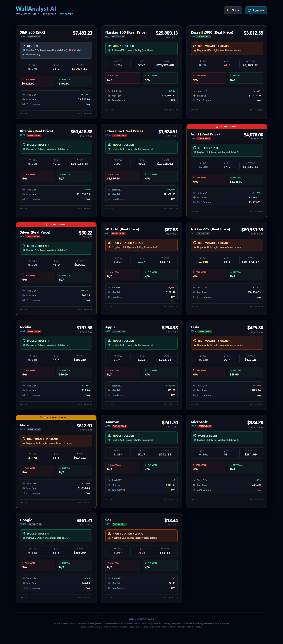The image size is (283, 644).
Task: Click the SoFi HIGH VOLATILITY (BEAR) panel
Action: tap(141, 536)
